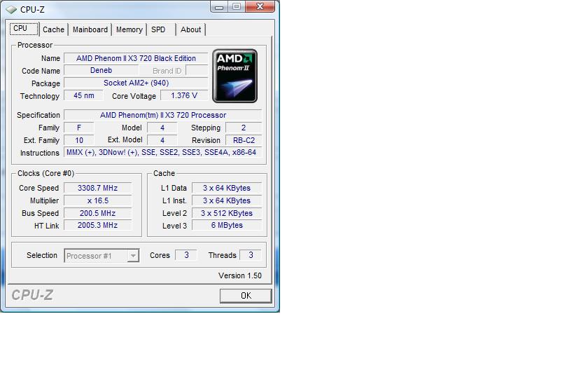588x368 pixels.
Task: Click the HT Link value '2005.3 MHz'
Action: pos(97,225)
